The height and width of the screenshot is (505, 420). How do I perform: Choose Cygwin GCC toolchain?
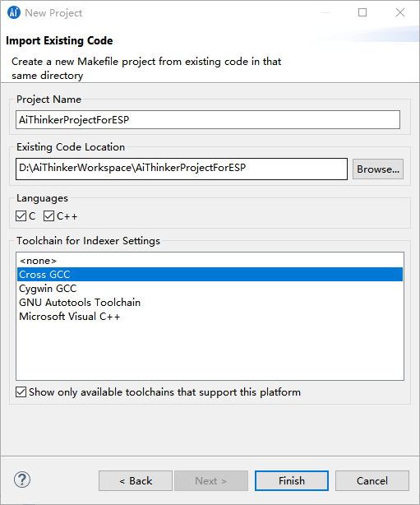(x=210, y=288)
